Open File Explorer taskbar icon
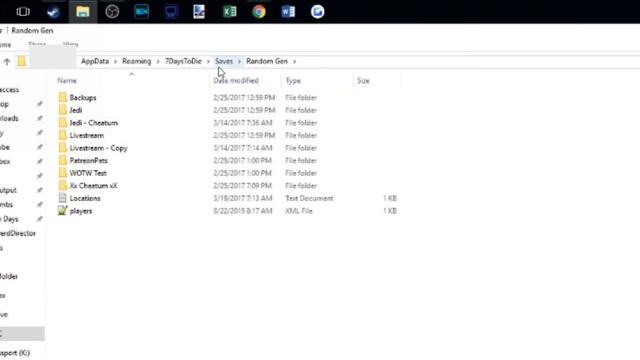The image size is (640, 360). [x=82, y=12]
